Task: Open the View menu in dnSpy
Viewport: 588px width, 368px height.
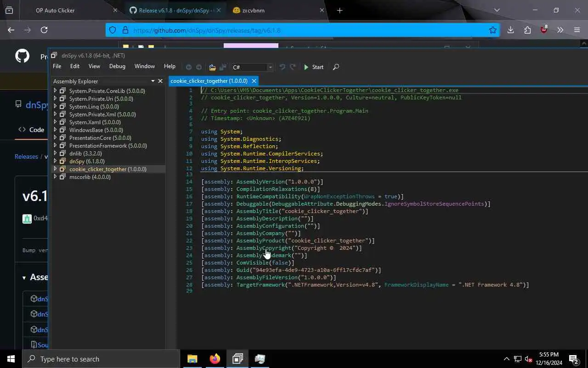Action: coord(94,66)
